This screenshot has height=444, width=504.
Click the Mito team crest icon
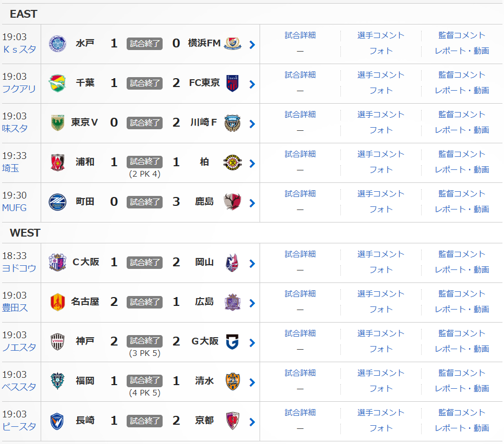click(57, 43)
